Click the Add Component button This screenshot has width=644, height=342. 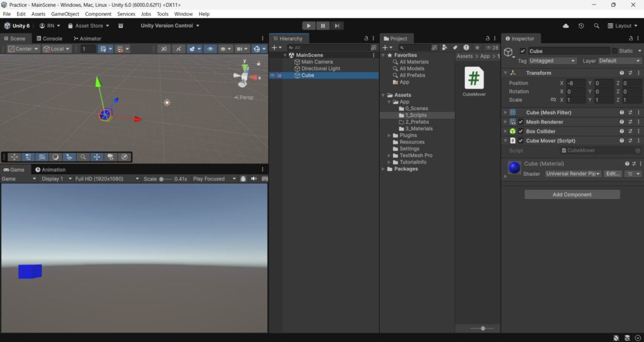(572, 195)
